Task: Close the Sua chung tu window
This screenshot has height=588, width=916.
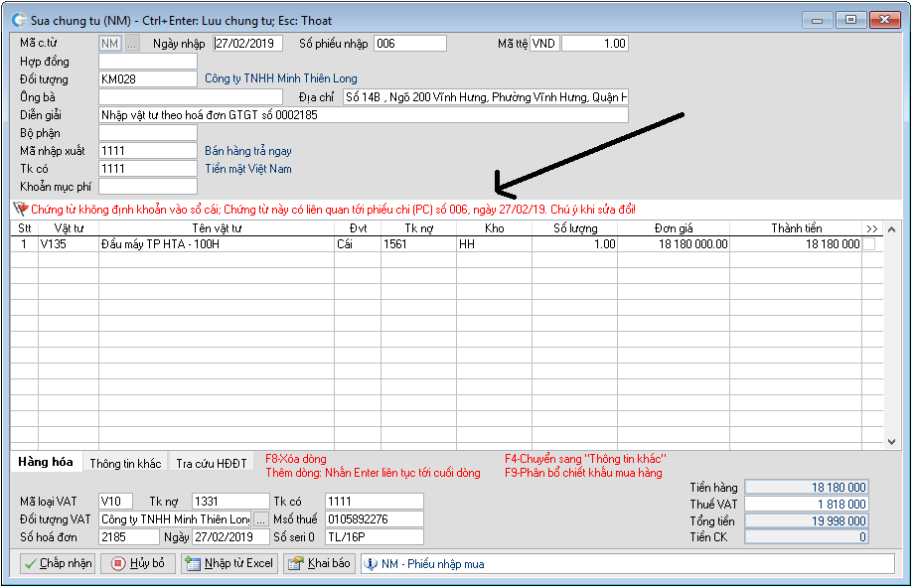Action: pos(884,20)
